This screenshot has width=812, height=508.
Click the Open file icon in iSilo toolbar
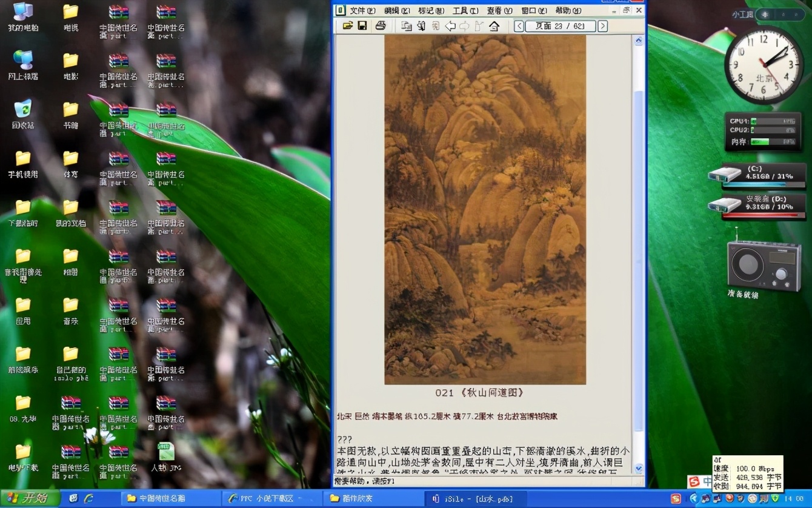(x=347, y=25)
